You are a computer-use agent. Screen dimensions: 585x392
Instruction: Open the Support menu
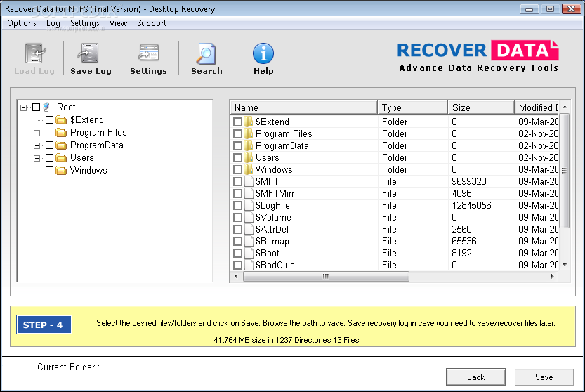(152, 23)
